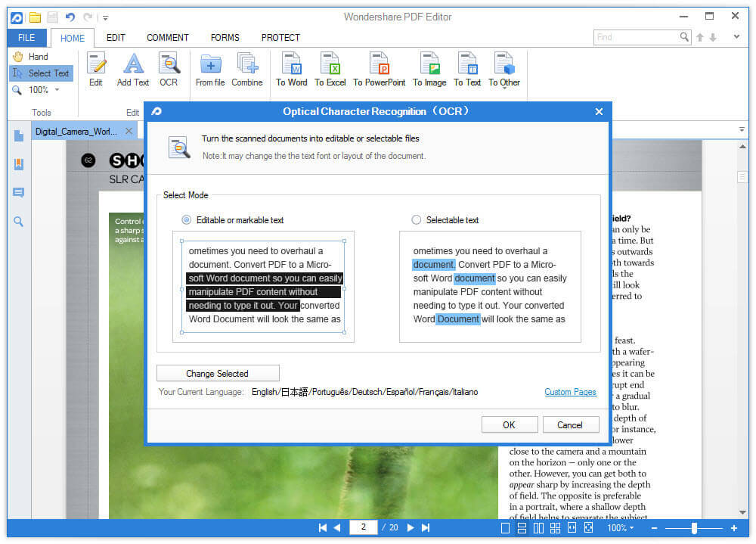Screen dimensions: 756x544
Task: Open the page thumbnails sidebar panel
Action: pos(19,136)
